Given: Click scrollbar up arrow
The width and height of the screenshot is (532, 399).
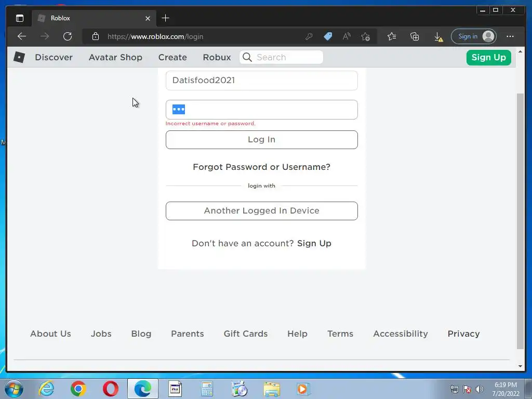Looking at the screenshot, I should [x=520, y=51].
